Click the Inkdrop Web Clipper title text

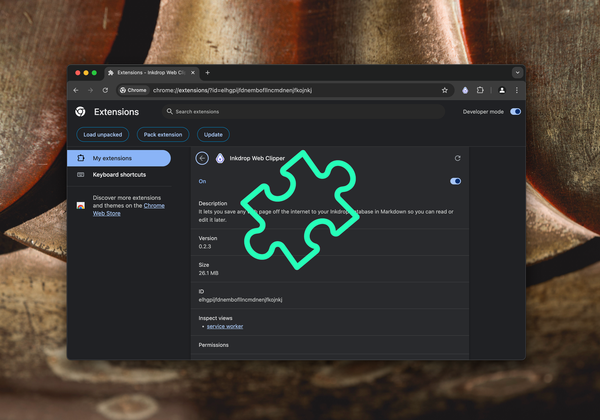(257, 158)
